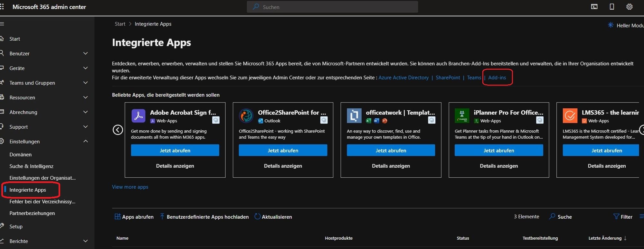This screenshot has width=644, height=249.
Task: Open Domänen in the sidebar
Action: pyautogui.click(x=21, y=154)
